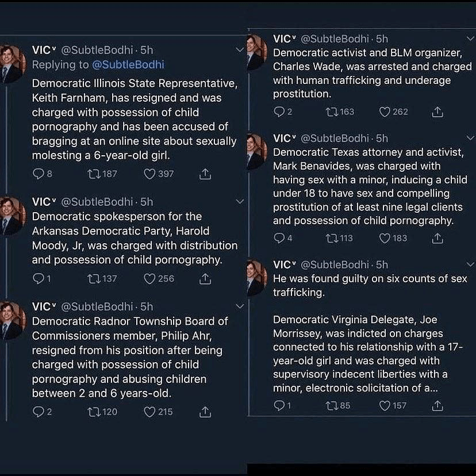
Task: Reply to the Charles Wade tweet
Action: 279,112
